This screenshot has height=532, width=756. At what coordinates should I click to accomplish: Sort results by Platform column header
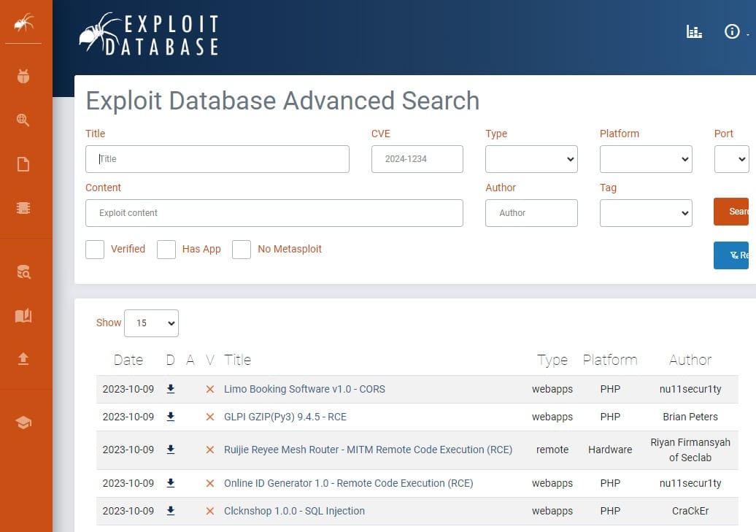pyautogui.click(x=610, y=360)
